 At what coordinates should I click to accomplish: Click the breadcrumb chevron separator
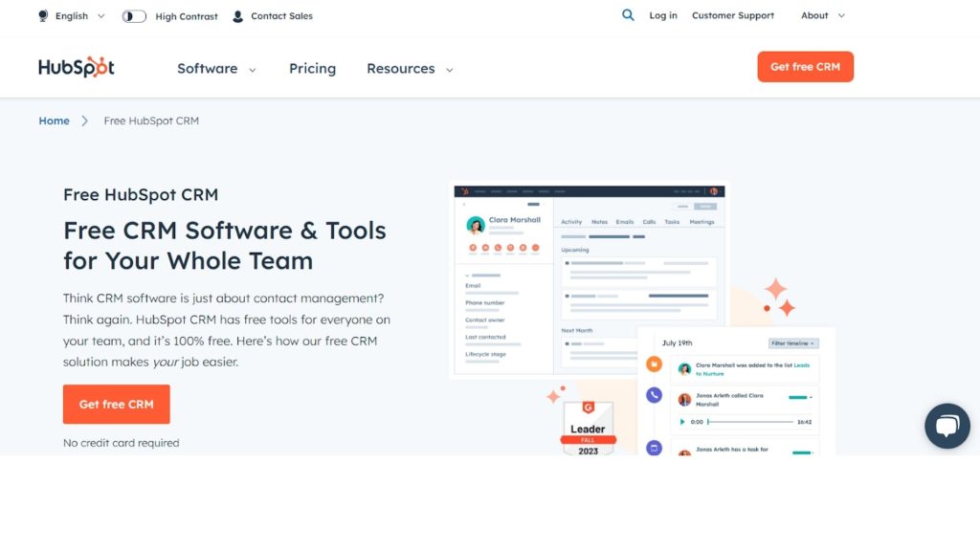[84, 121]
